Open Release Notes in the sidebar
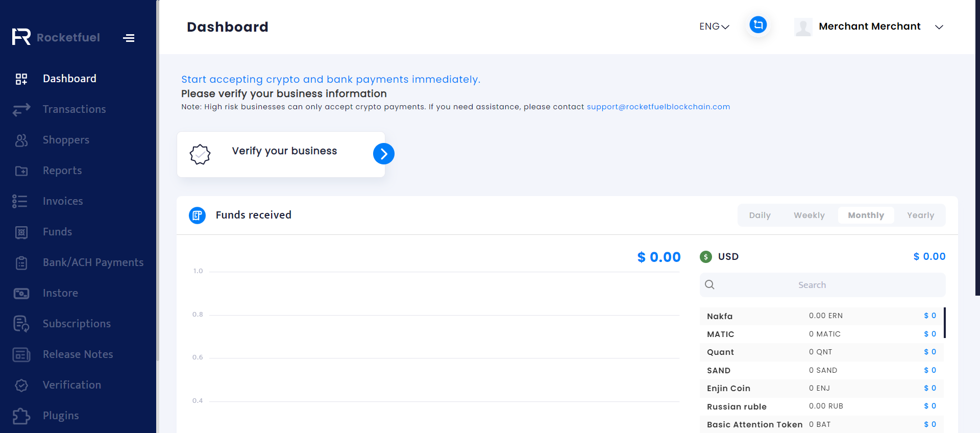 click(78, 354)
